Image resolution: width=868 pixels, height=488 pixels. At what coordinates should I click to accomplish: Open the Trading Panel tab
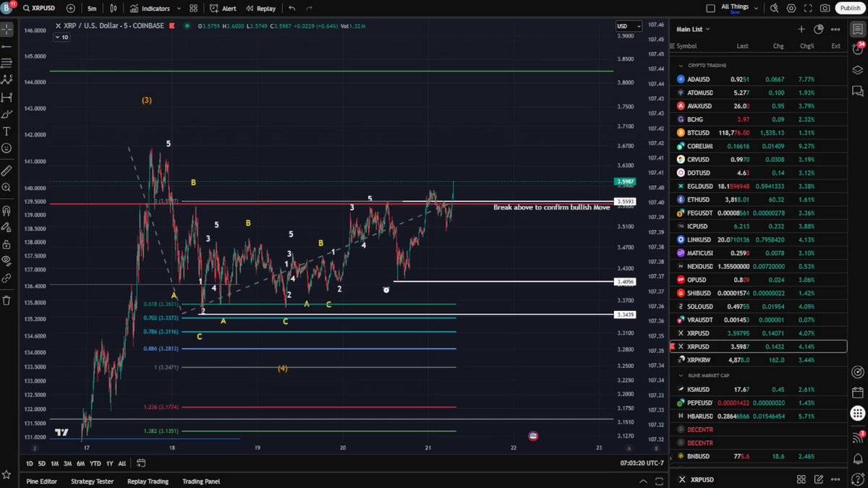coord(201,481)
